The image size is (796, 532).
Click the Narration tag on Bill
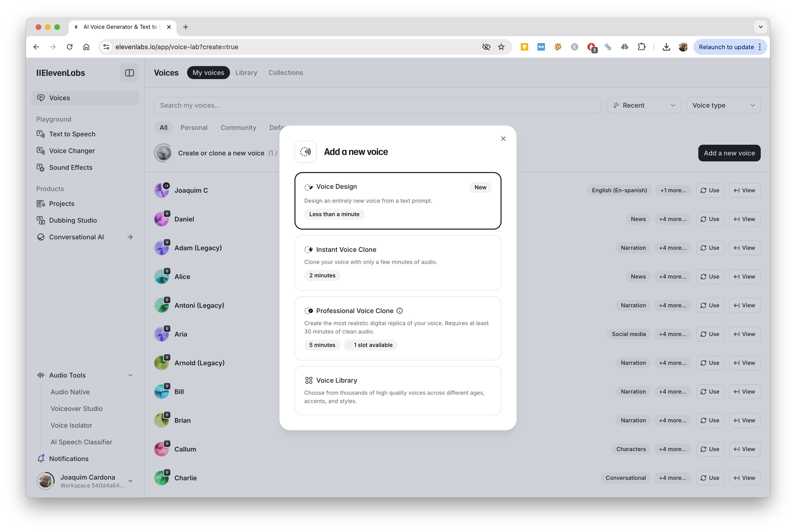[633, 391]
